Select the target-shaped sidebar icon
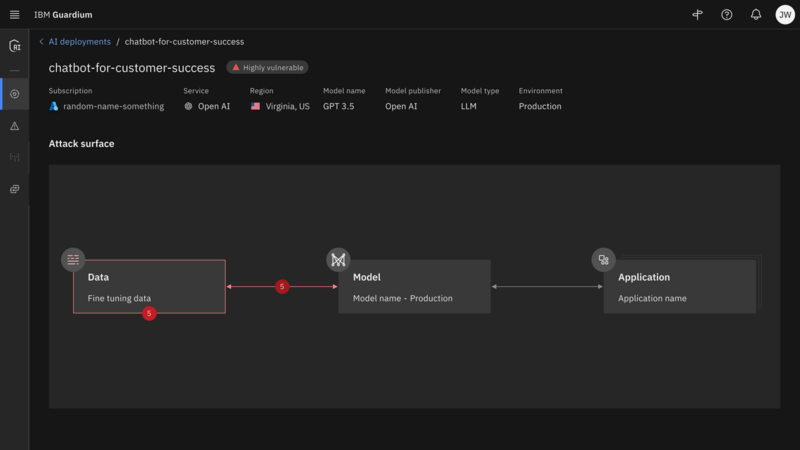This screenshot has width=800, height=450. click(14, 94)
